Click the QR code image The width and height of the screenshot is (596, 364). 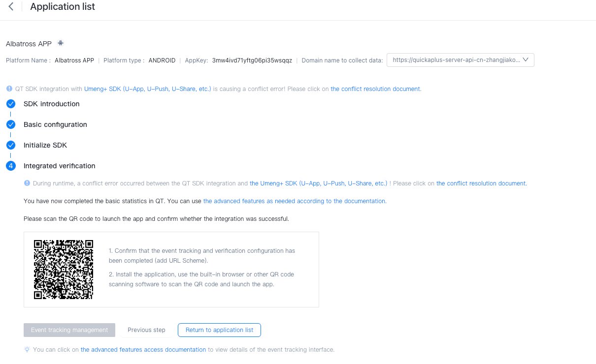click(64, 270)
